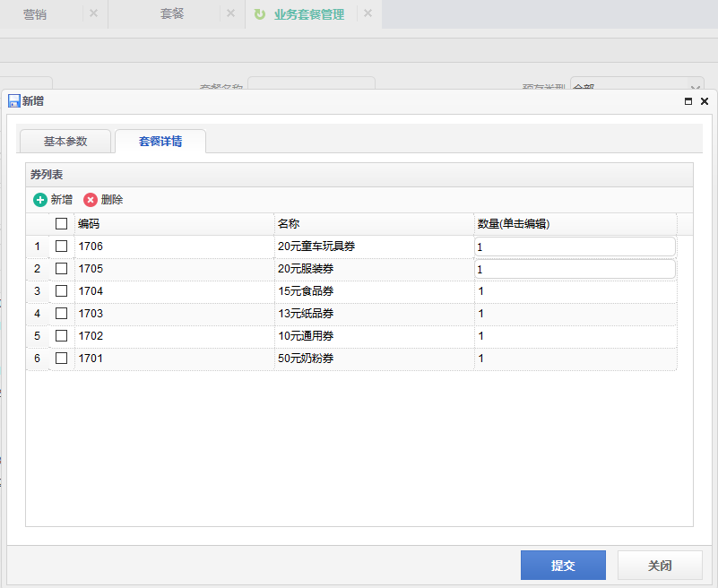Check the row for code 1706
Image resolution: width=718 pixels, height=588 pixels.
[61, 246]
